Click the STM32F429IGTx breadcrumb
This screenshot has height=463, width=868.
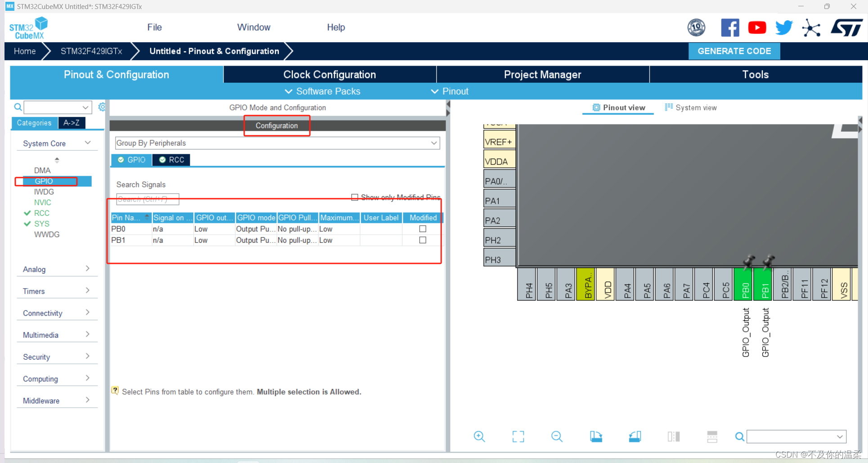[91, 51]
